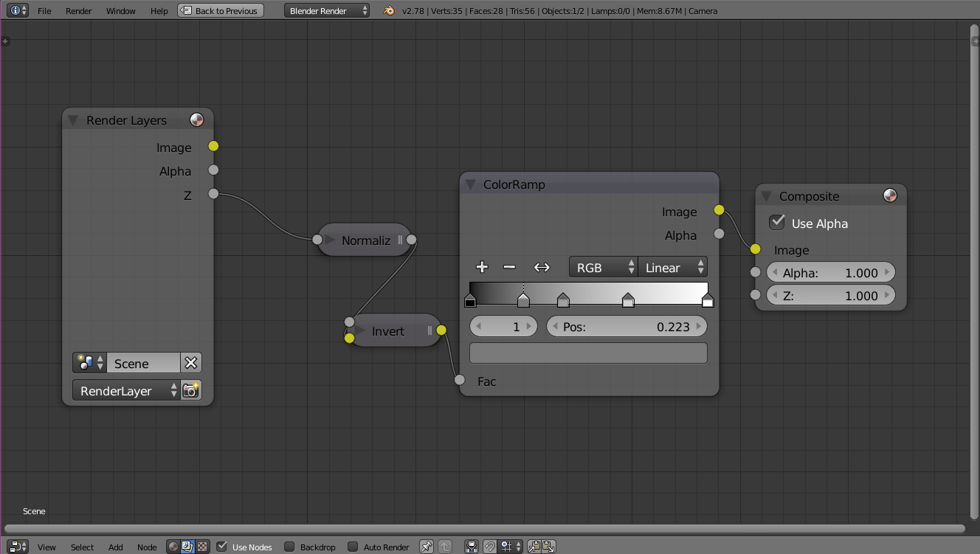Click the ColorRamp stop color swatch
Image resolution: width=980 pixels, height=554 pixels.
[x=588, y=353]
